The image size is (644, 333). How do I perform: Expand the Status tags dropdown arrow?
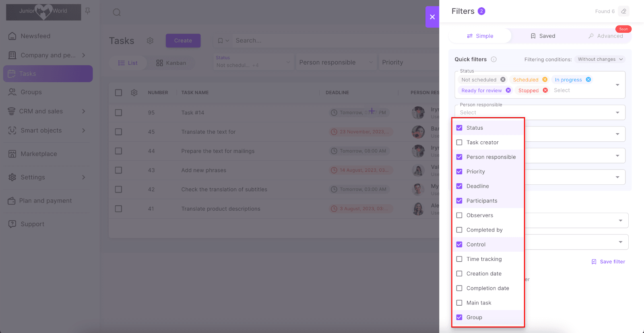(x=617, y=85)
